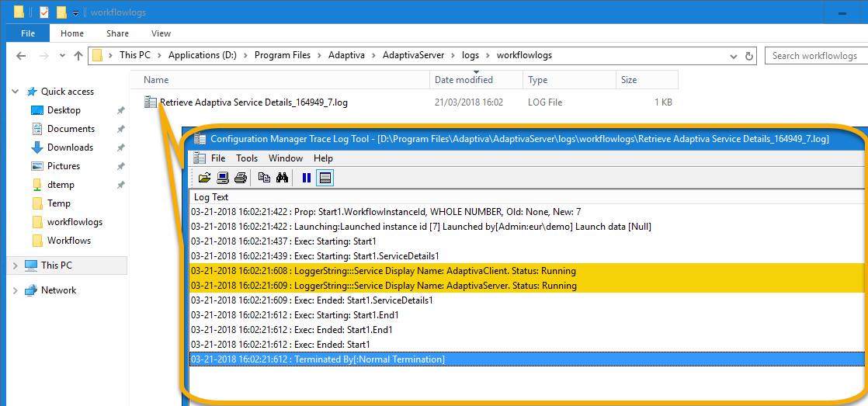
Task: Select workflowlogs in the navigation pane
Action: click(75, 222)
